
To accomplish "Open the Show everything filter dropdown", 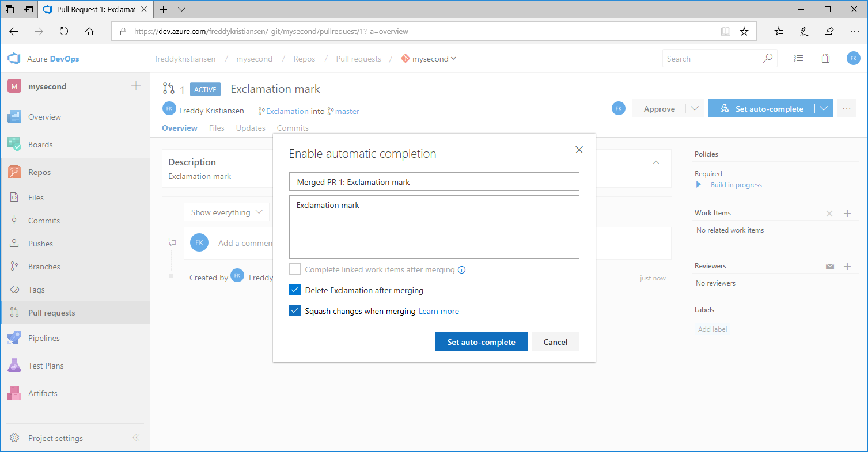I will [226, 212].
